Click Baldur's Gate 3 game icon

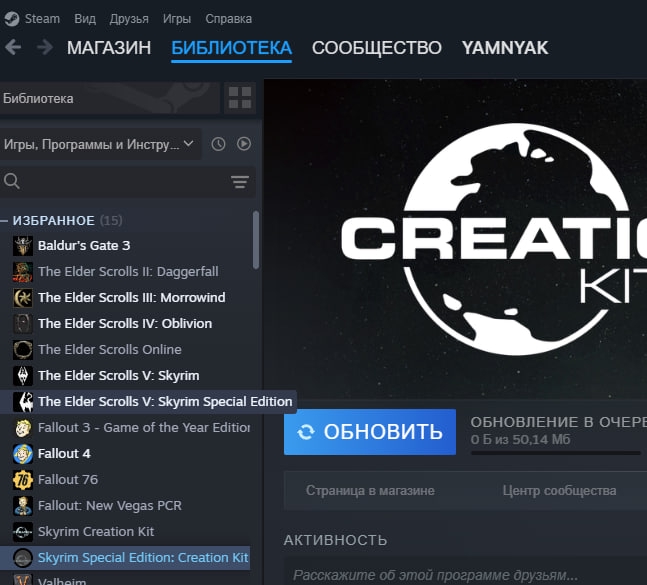click(23, 246)
